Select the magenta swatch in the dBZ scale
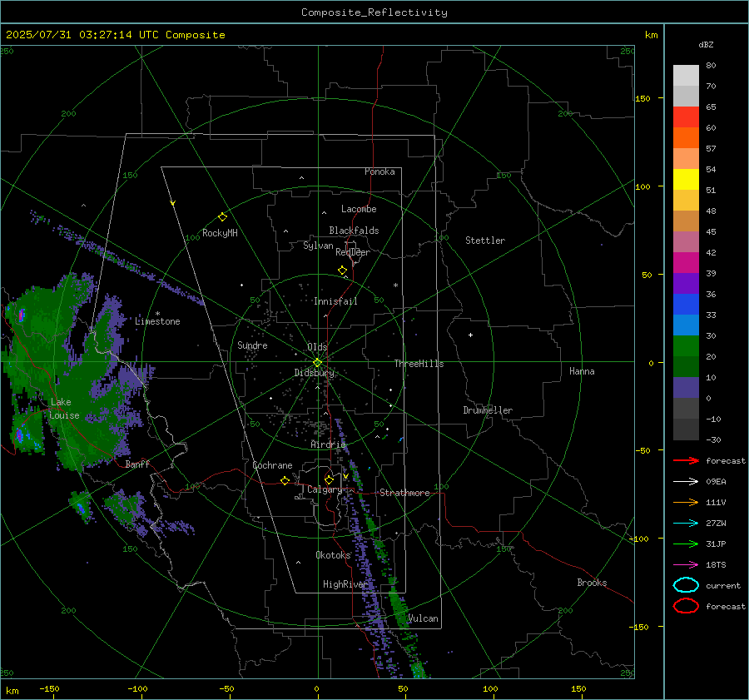 (x=686, y=263)
